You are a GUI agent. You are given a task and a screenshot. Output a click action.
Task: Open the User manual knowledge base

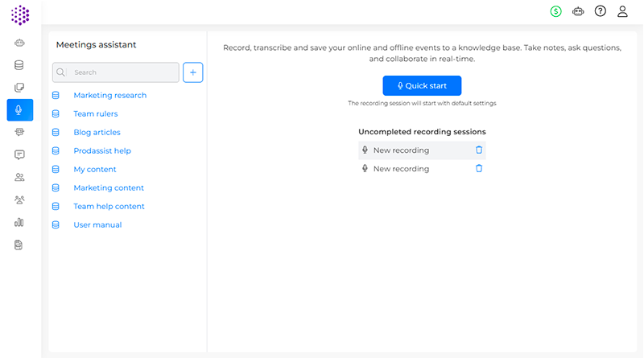click(x=97, y=224)
